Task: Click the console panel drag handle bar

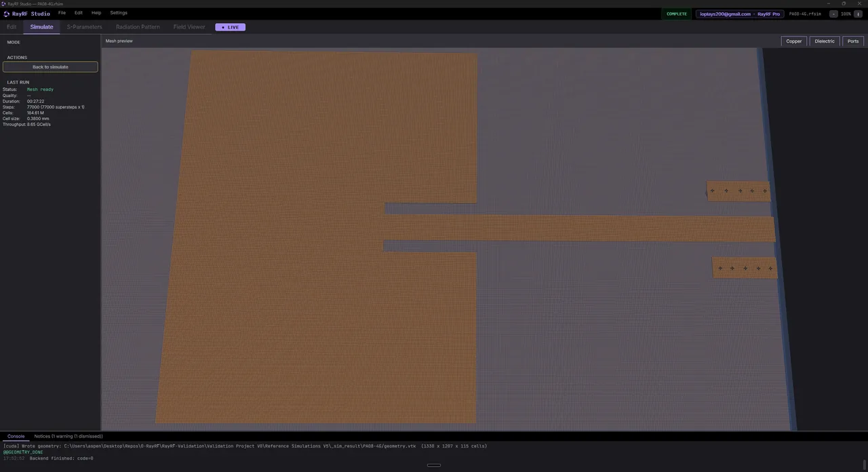Action: [x=434, y=465]
